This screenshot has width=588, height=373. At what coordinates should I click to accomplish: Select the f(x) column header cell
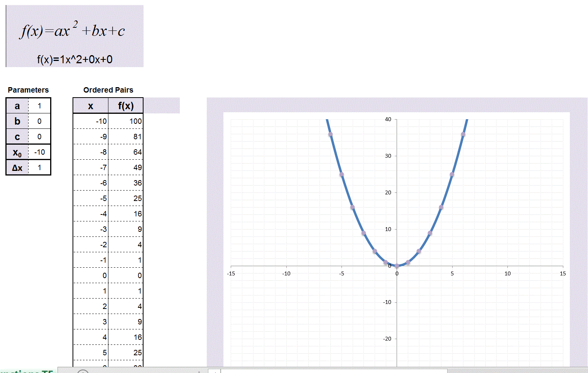(125, 106)
